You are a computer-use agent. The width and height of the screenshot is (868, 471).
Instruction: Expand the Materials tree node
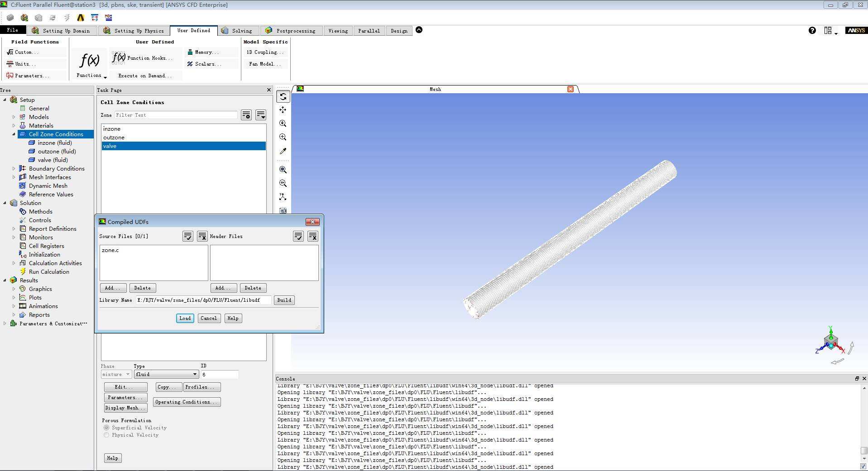[14, 125]
